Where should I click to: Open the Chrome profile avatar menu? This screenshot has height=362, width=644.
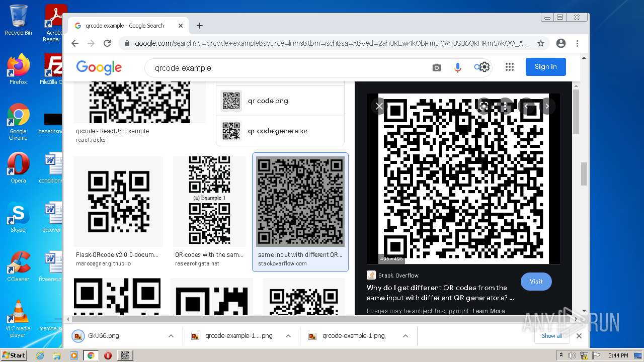coord(561,43)
